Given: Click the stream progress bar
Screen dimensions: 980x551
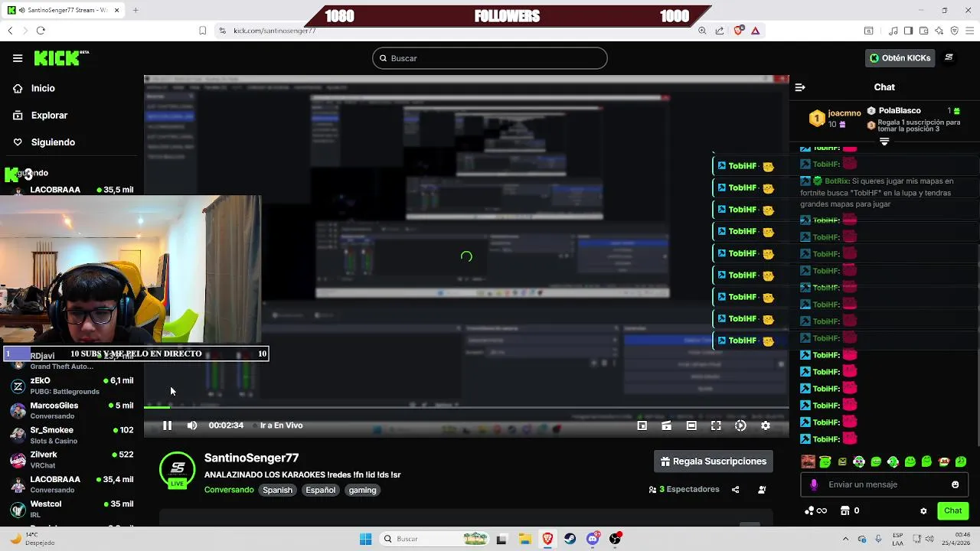Looking at the screenshot, I should (x=466, y=407).
